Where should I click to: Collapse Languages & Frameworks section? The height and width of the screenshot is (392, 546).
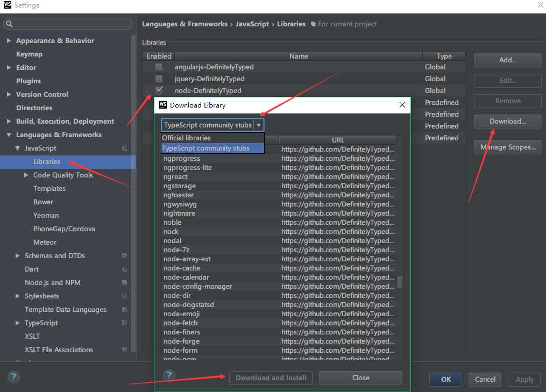(9, 135)
